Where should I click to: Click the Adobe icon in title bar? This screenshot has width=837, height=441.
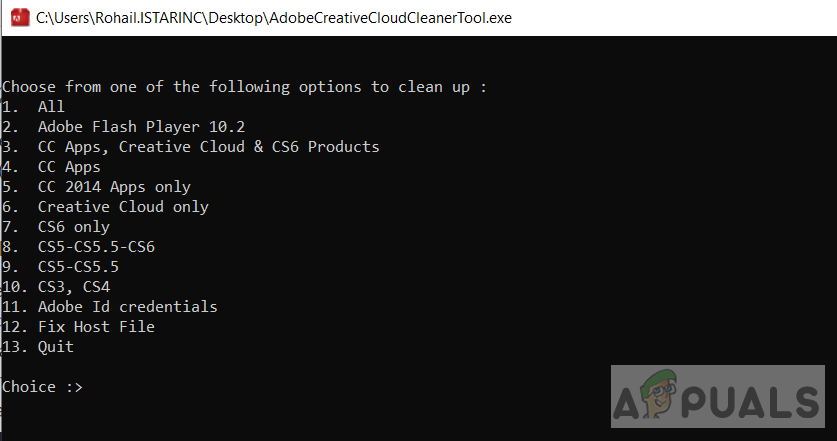(17, 18)
